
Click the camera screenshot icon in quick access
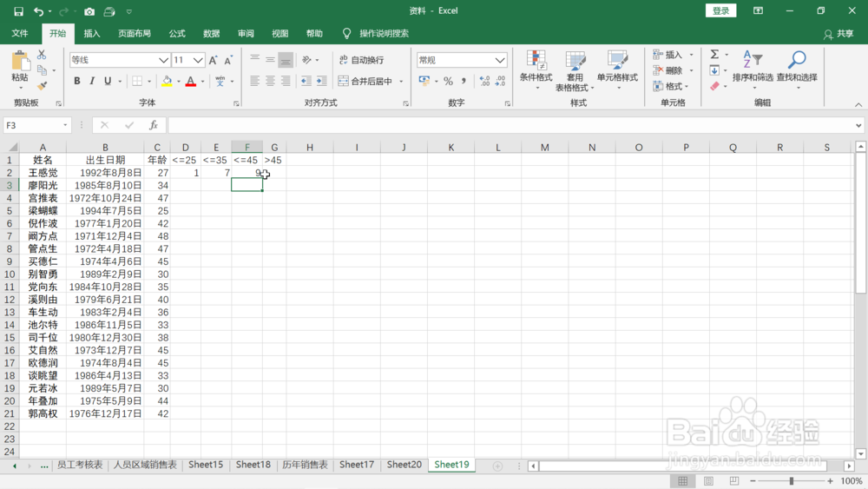point(89,11)
